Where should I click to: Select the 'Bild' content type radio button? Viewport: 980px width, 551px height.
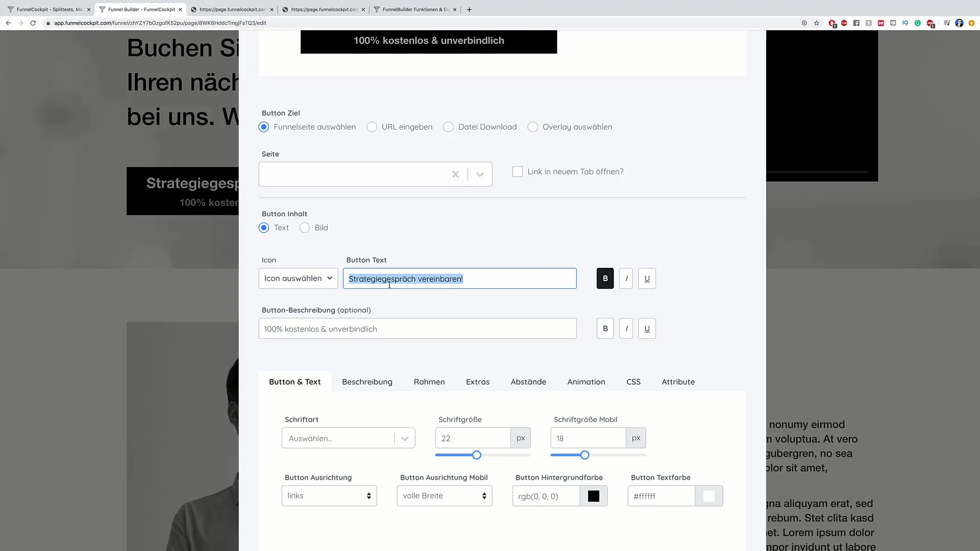(x=304, y=228)
